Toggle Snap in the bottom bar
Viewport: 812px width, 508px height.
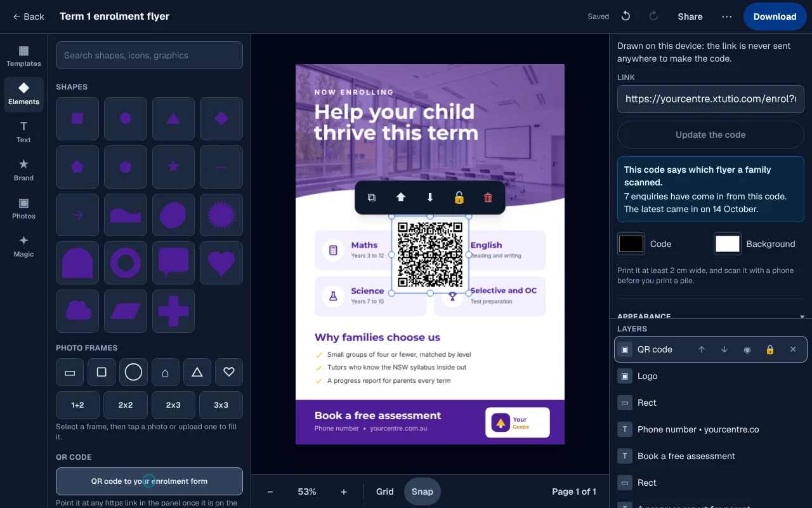pyautogui.click(x=422, y=491)
